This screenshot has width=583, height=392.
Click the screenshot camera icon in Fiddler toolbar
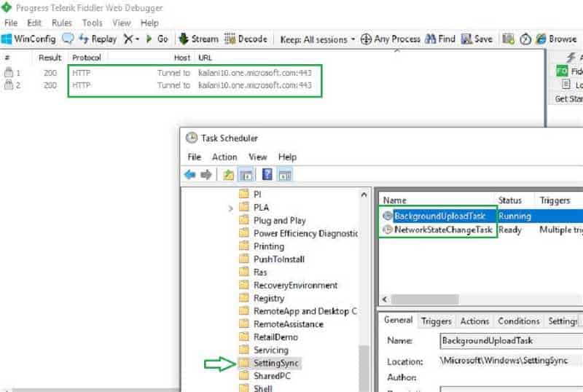pyautogui.click(x=508, y=39)
